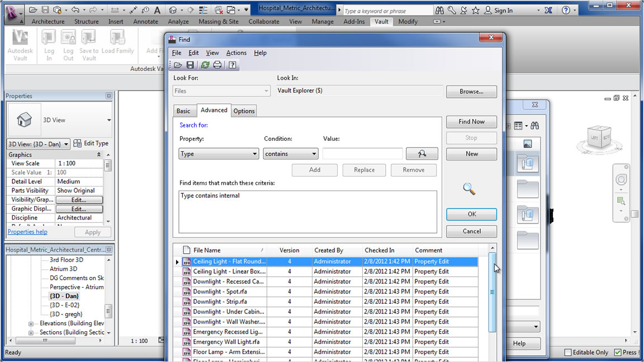Expand the Elevations (Building Elev tree node
Image resolution: width=644 pixels, height=362 pixels.
click(x=31, y=324)
